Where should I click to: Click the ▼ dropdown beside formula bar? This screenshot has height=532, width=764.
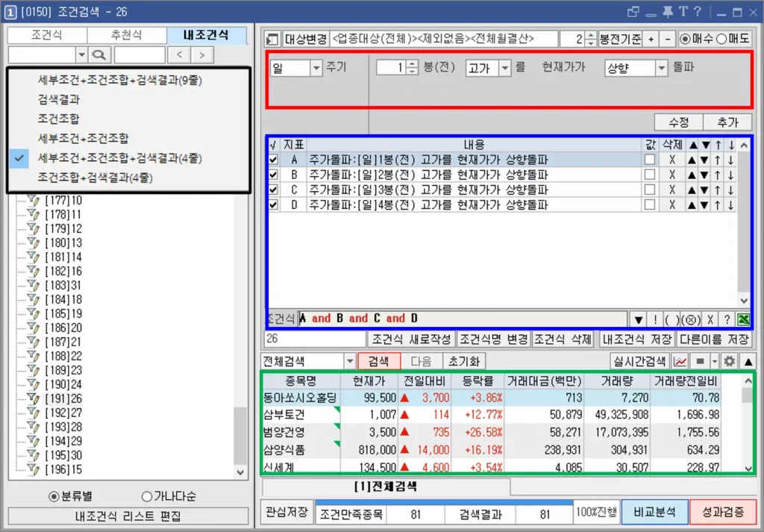point(639,319)
